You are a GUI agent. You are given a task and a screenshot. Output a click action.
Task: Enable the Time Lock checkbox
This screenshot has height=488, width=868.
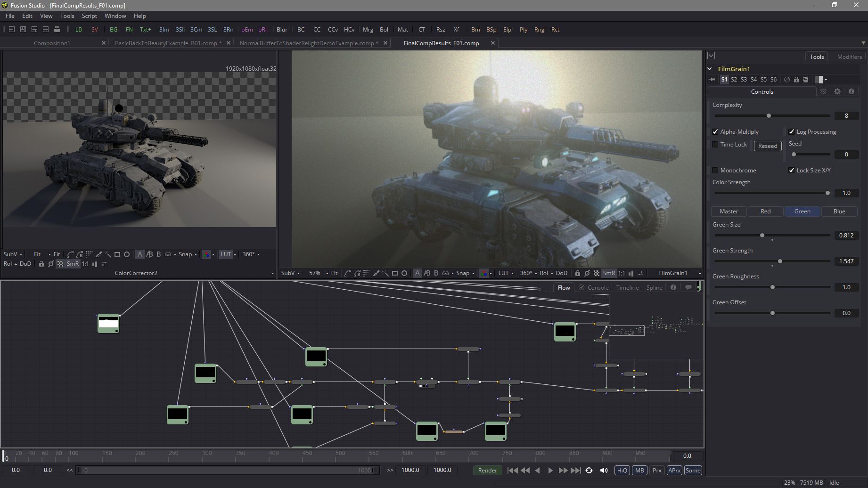pyautogui.click(x=715, y=145)
